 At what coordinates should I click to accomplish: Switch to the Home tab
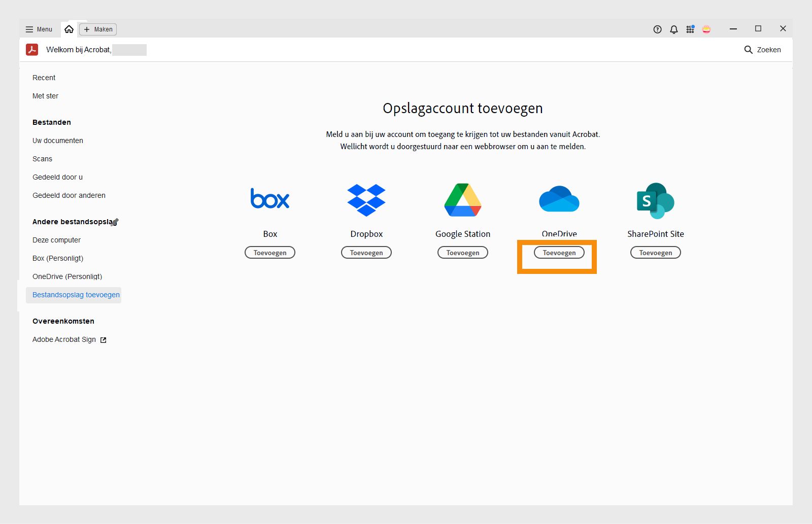coord(70,29)
